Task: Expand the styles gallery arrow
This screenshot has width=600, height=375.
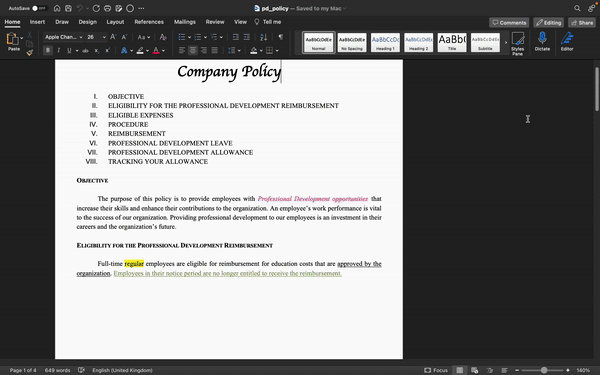Action: (505, 42)
